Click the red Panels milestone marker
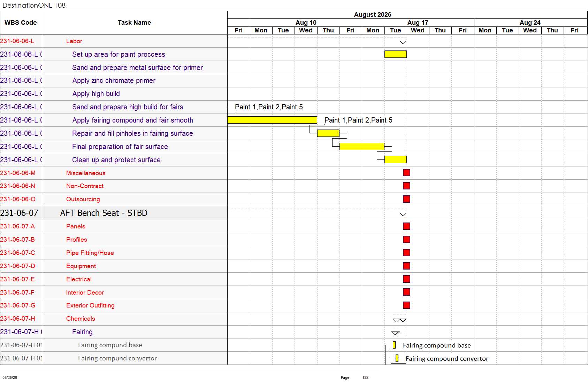This screenshot has width=588, height=382. click(x=406, y=226)
